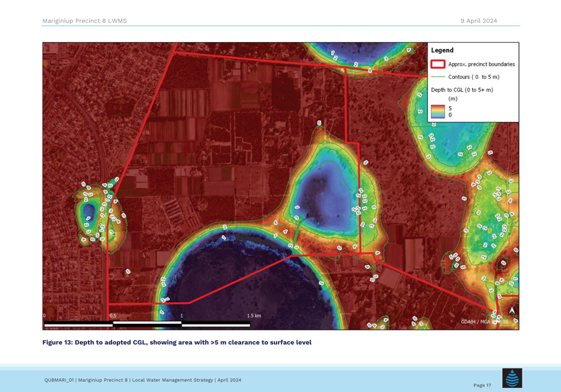The image size is (561, 392).
Task: Click the water droplet logo in the footer
Action: point(512,378)
